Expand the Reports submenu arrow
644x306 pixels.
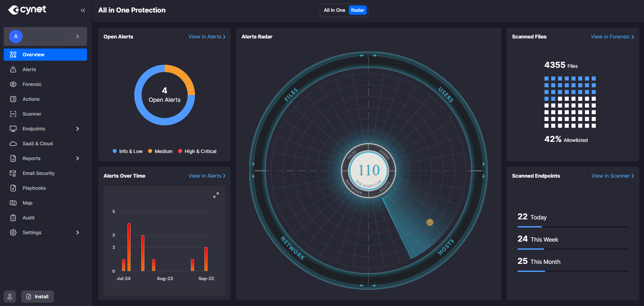pyautogui.click(x=78, y=158)
